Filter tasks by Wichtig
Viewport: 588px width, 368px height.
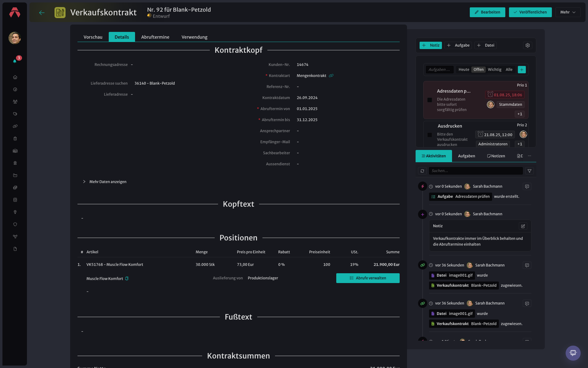pyautogui.click(x=495, y=70)
